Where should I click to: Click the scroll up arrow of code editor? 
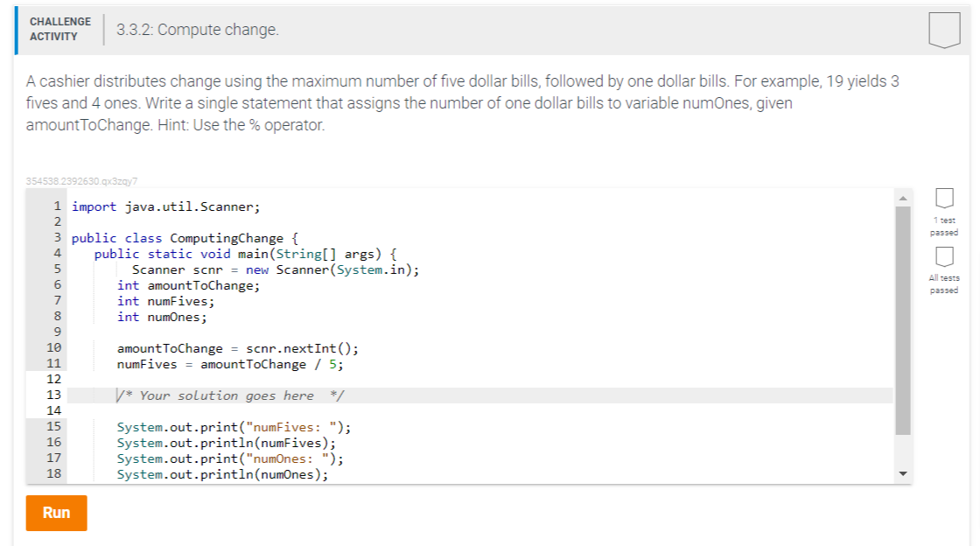[902, 198]
